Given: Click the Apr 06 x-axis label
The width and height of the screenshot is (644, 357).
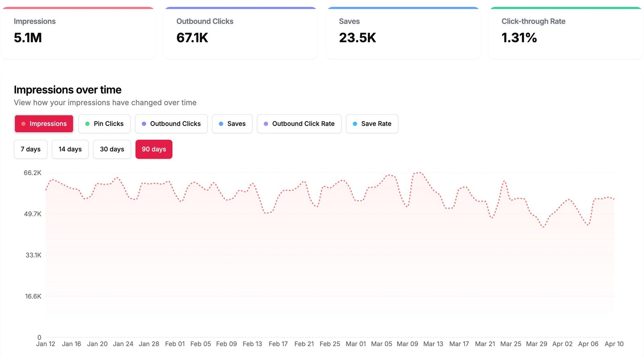Looking at the screenshot, I should (588, 344).
